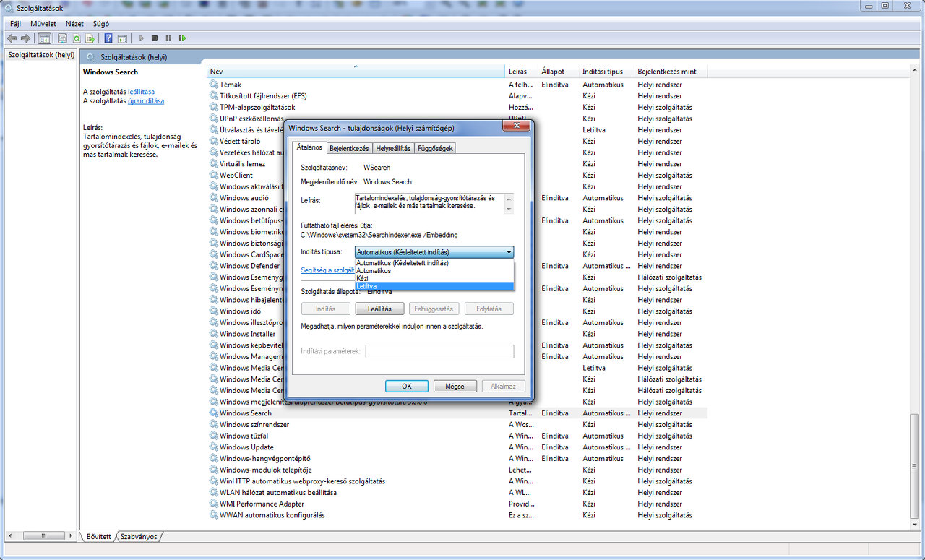925x560 pixels.
Task: Stop the service with the square toolbar icon
Action: [x=155, y=38]
